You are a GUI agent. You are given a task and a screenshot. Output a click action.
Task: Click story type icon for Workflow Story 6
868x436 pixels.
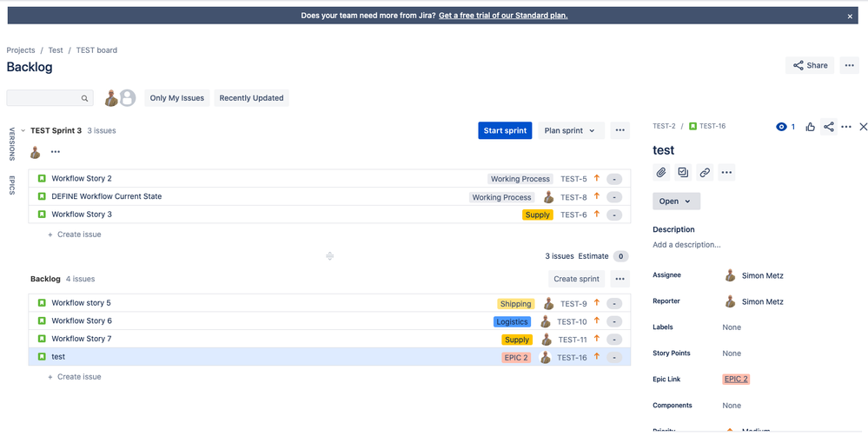(x=42, y=320)
